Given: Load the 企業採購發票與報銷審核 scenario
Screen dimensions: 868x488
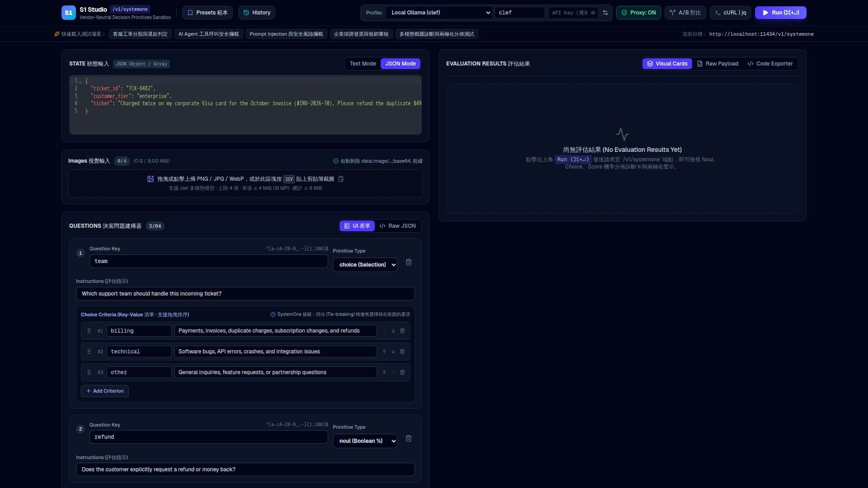Looking at the screenshot, I should (361, 34).
